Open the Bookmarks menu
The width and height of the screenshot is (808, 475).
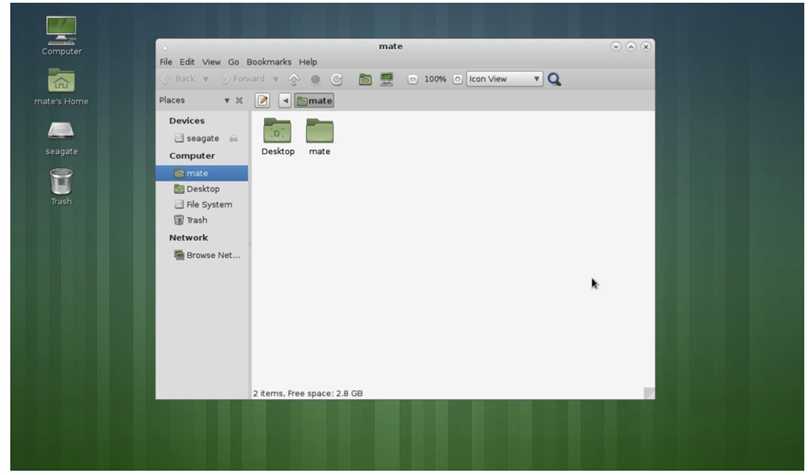269,62
